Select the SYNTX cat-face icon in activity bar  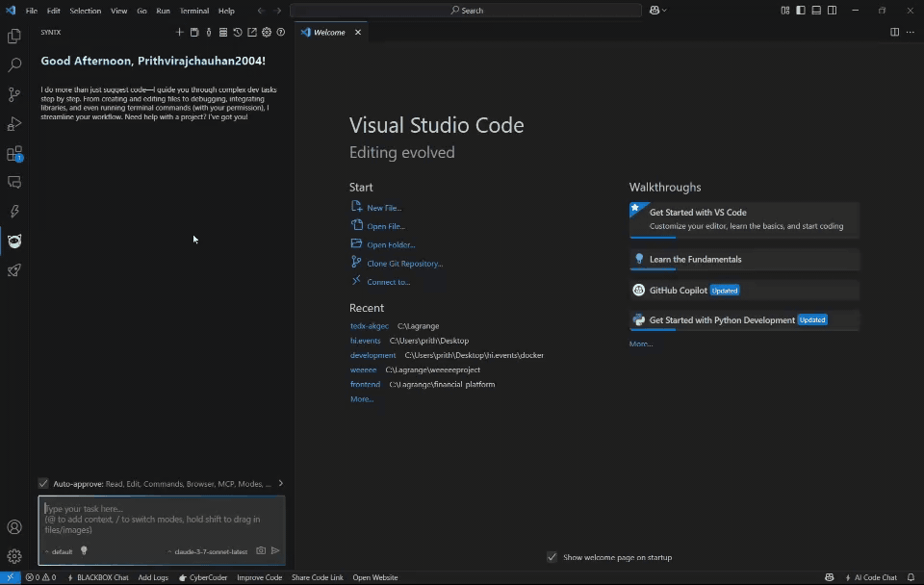[x=14, y=241]
